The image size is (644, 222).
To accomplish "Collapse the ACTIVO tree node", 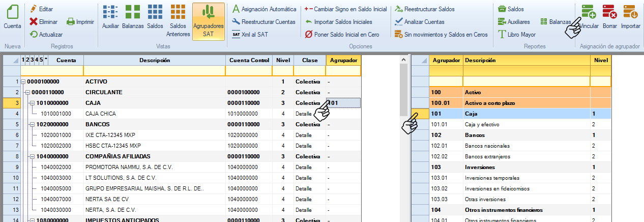I will [x=23, y=82].
